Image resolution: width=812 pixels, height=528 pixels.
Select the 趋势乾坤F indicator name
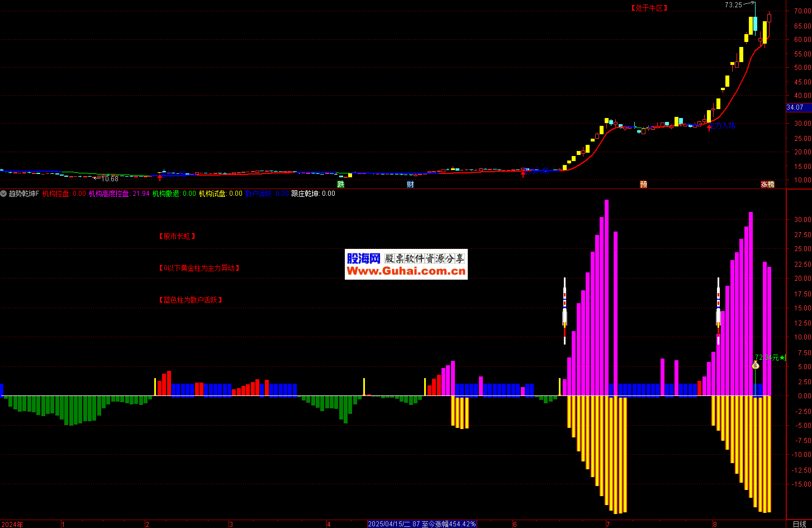click(24, 194)
